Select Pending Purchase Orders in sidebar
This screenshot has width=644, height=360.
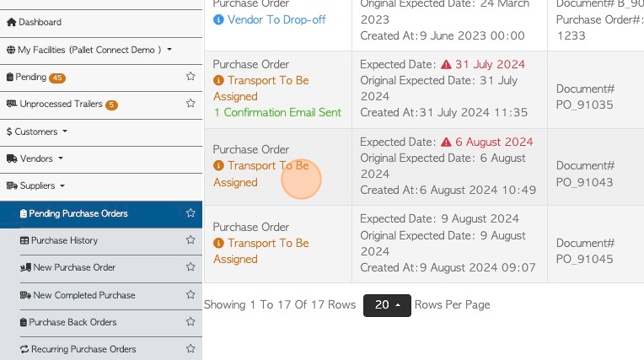pyautogui.click(x=78, y=213)
